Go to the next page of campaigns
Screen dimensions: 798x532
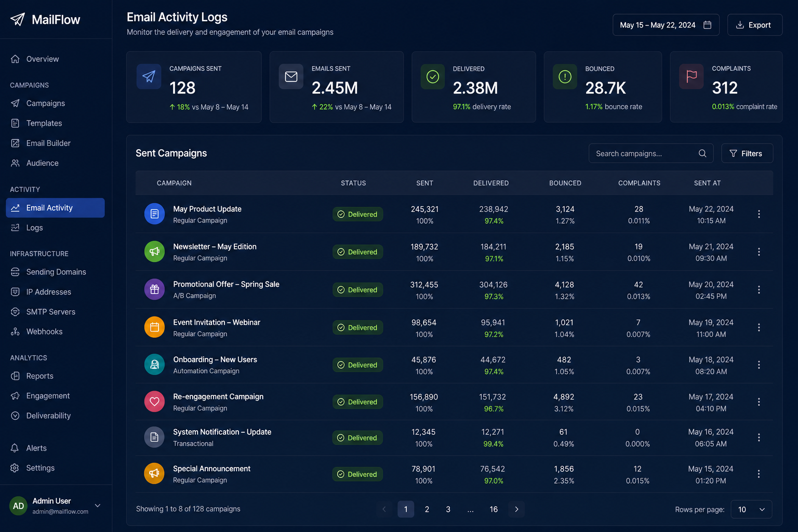tap(516, 509)
